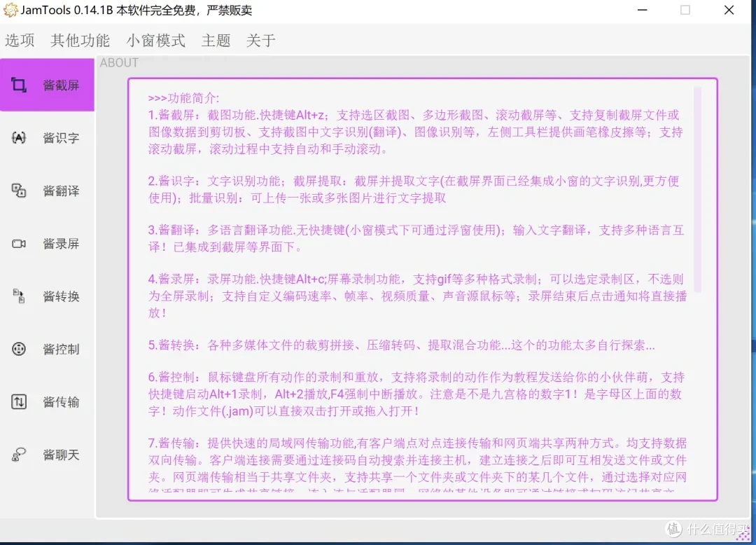Screen dimensions: 756x545
Task: Select the highlighted 酱截屏 sidebar entry
Action: [47, 84]
